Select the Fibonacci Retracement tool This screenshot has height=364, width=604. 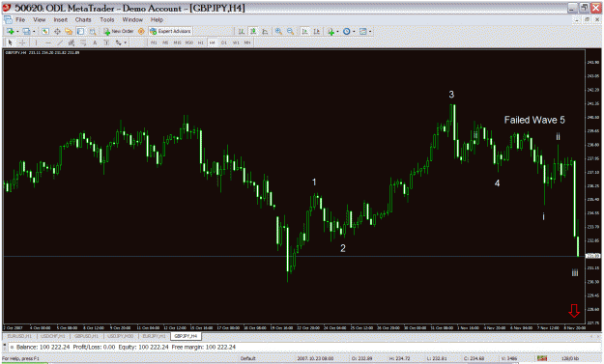click(83, 42)
